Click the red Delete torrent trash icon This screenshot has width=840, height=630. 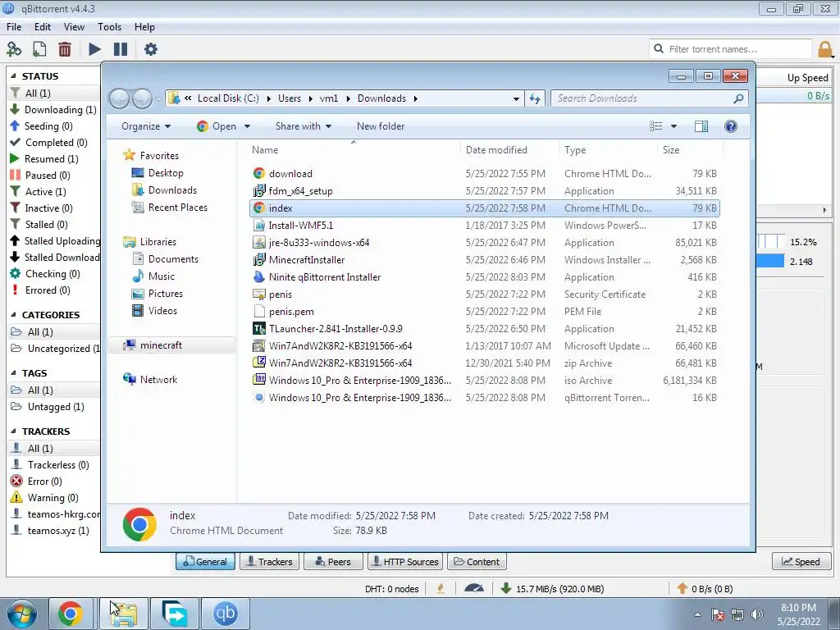(x=65, y=49)
